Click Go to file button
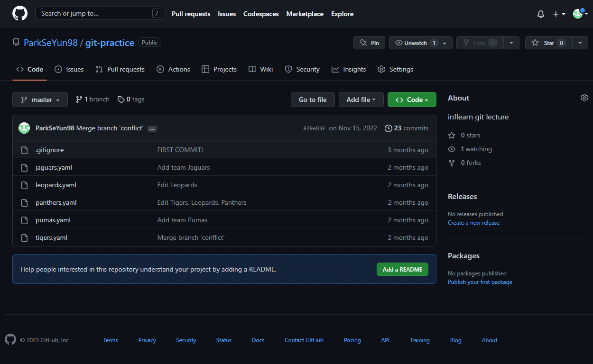This screenshot has width=593, height=364. pyautogui.click(x=313, y=100)
